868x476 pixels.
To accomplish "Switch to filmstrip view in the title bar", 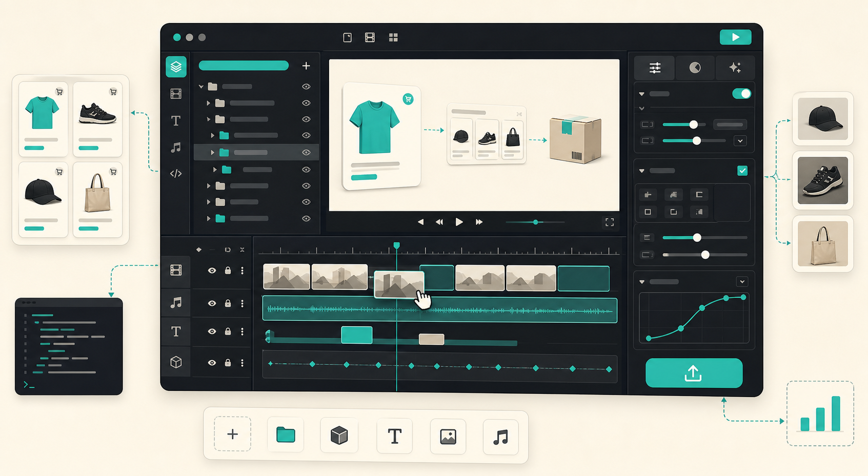I will pos(370,37).
